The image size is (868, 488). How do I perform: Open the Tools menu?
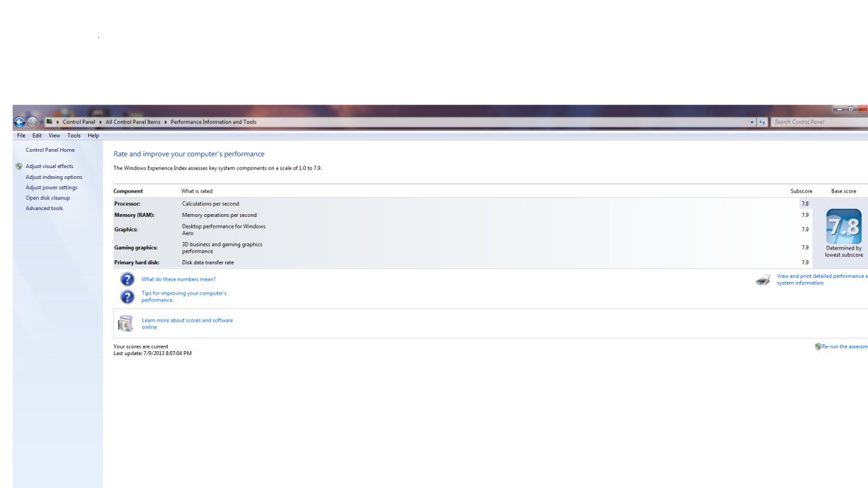tap(74, 136)
